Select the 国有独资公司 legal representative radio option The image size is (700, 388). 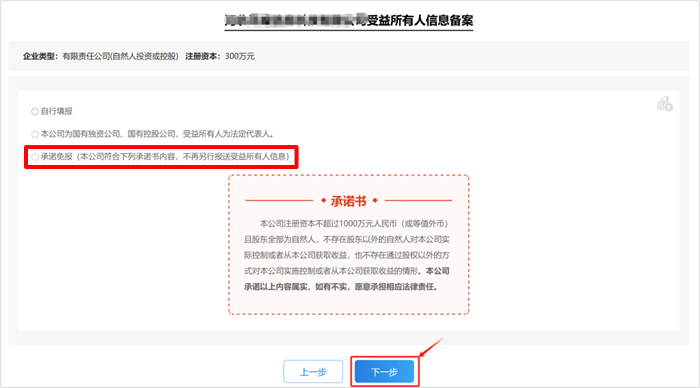[35, 134]
